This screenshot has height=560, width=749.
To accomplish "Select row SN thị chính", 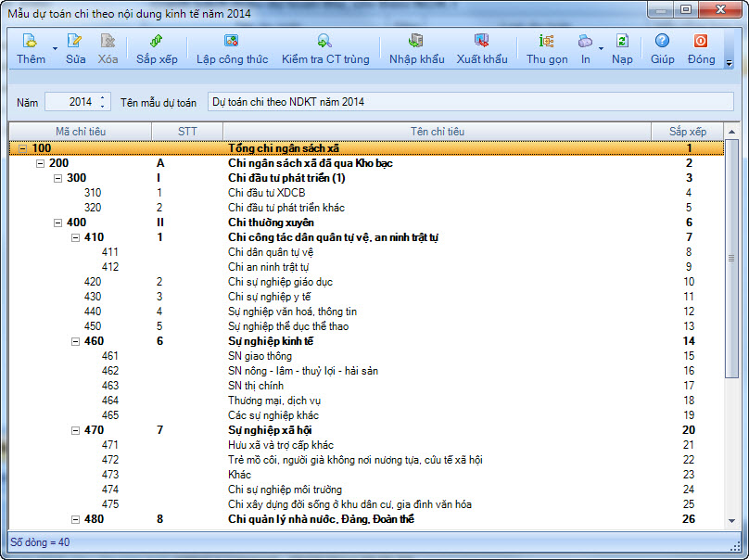I will (366, 385).
